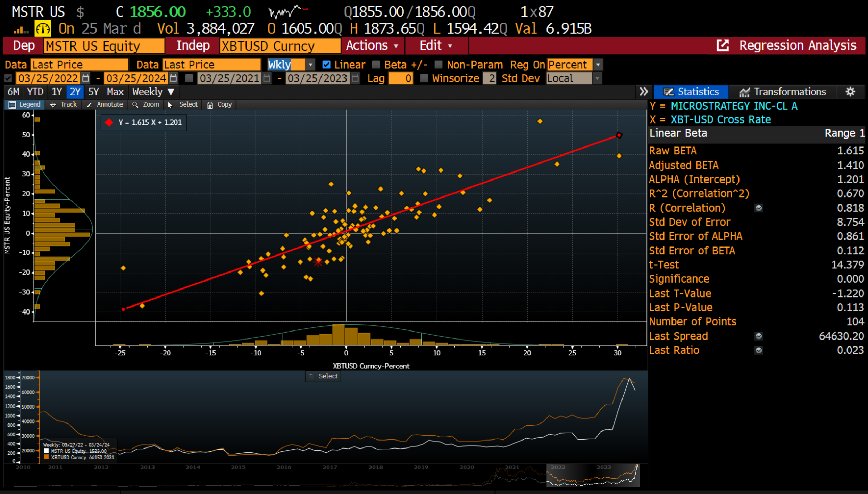Select the 5Y time range tab
This screenshot has width=868, height=494.
[x=93, y=91]
